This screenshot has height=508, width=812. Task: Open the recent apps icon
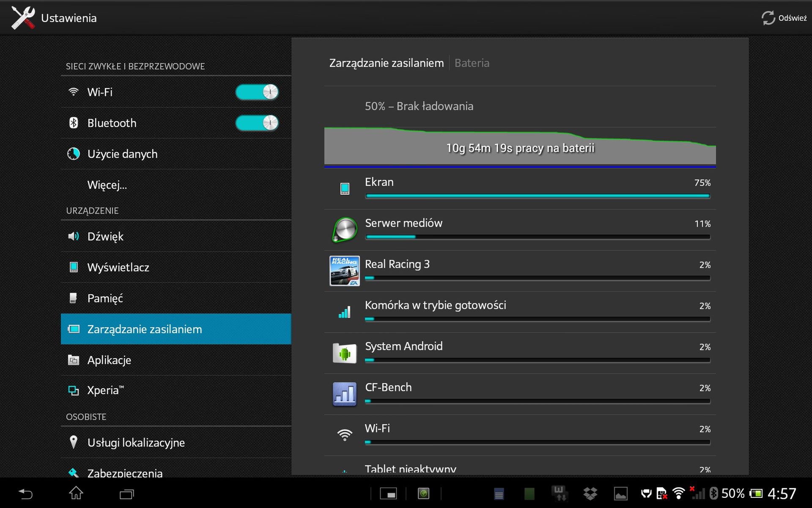coord(126,494)
